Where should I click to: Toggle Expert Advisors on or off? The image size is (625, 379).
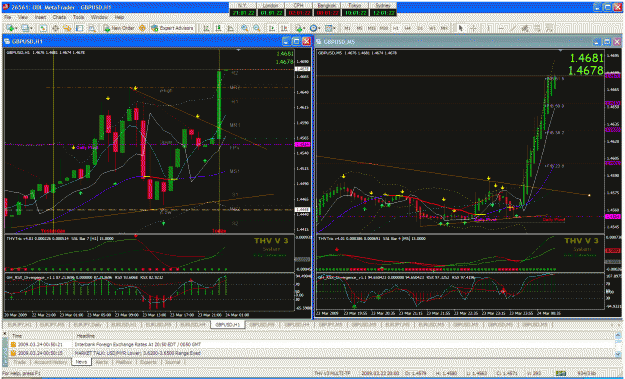(x=172, y=28)
